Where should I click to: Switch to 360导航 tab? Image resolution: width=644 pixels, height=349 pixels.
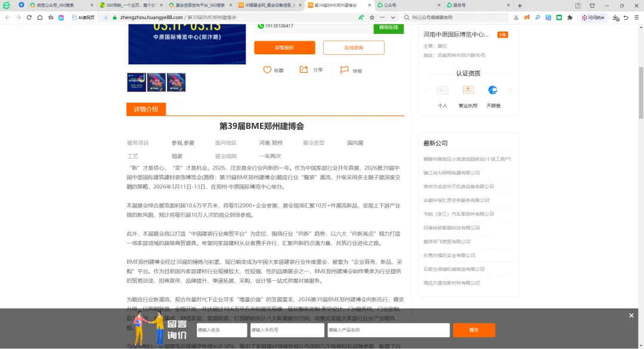(x=131, y=5)
